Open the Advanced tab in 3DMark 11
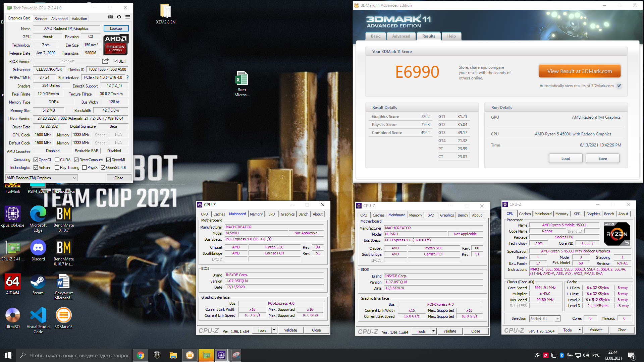Screen dimensions: 644x362 pos(401,36)
